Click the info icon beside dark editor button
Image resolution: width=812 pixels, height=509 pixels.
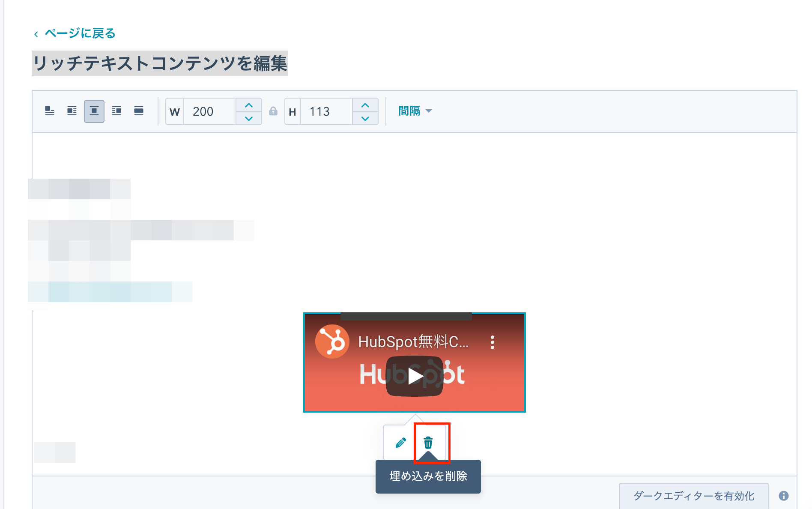point(784,496)
